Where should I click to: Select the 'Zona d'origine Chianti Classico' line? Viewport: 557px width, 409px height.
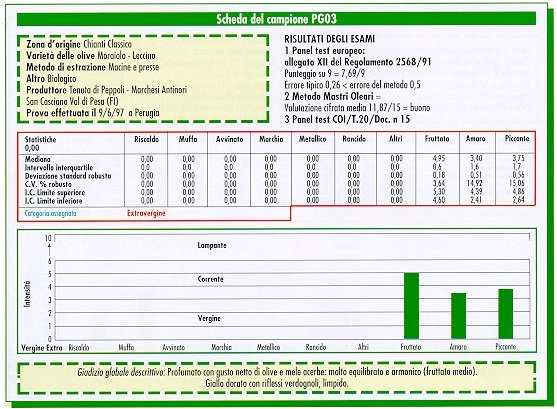tap(79, 44)
